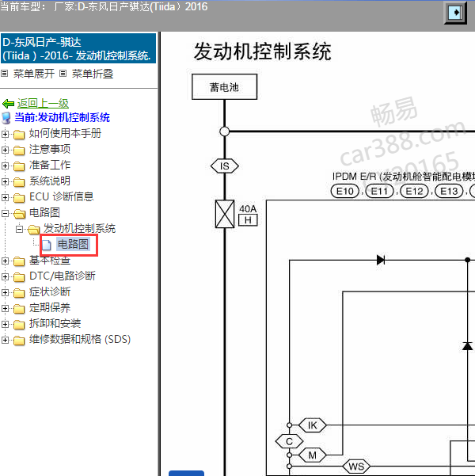This screenshot has height=476, width=475.
Task: Expand the 症状诊断 tree node
Action: [5, 292]
